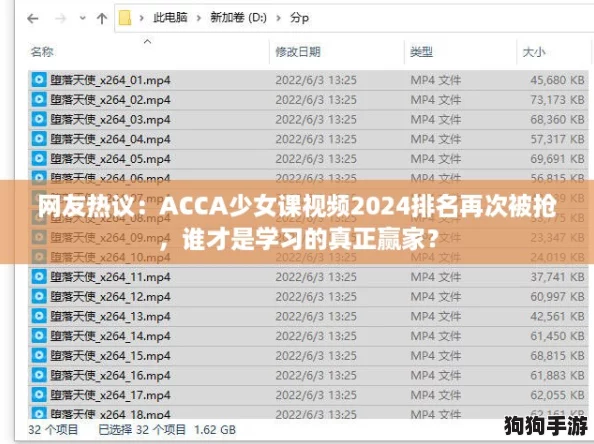The width and height of the screenshot is (594, 444).
Task: Click the video icon of 堕落天使_x264_15.mp4
Action: click(x=39, y=355)
